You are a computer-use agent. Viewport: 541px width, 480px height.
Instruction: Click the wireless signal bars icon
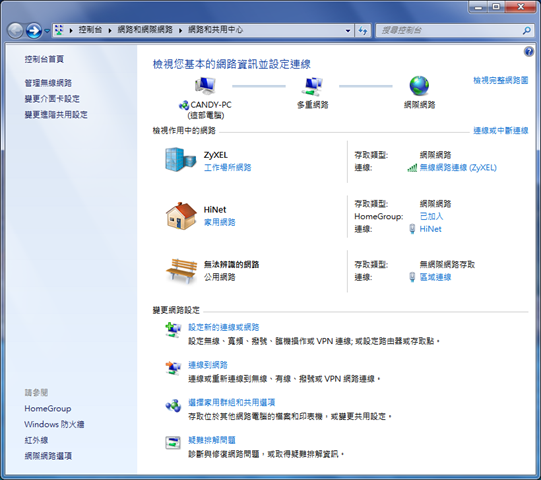tap(412, 168)
